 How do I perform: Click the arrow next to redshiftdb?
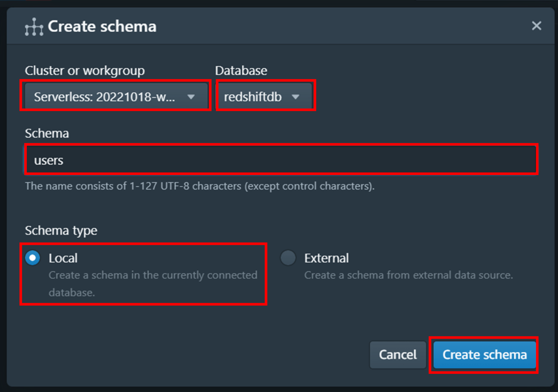tap(295, 97)
